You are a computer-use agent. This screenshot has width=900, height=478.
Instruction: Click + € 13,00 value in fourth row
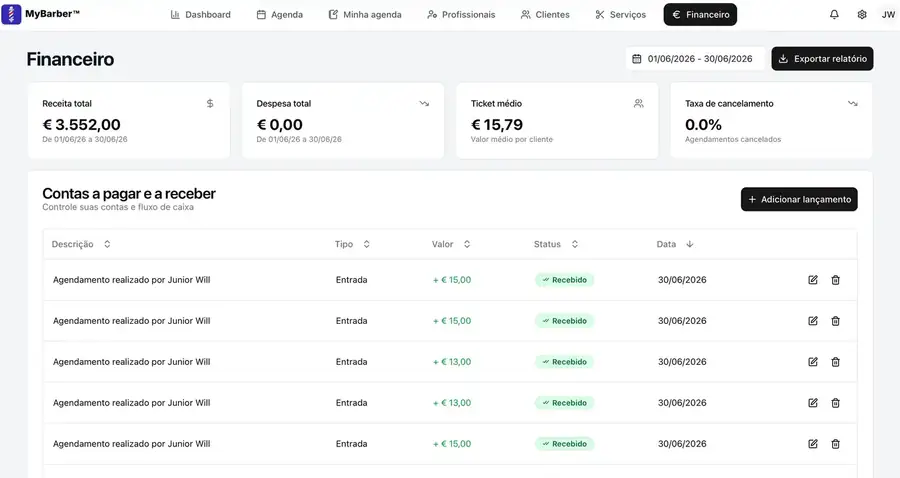click(452, 403)
